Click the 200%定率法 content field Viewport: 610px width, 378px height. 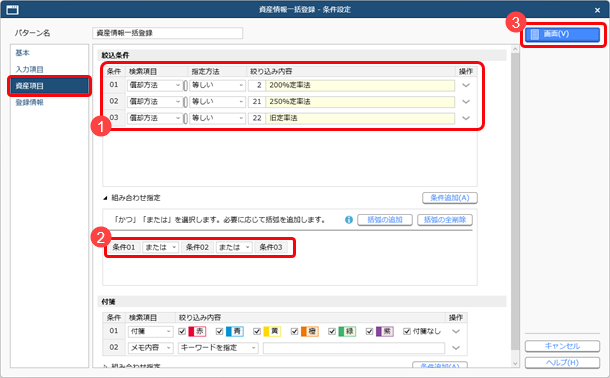coord(360,85)
